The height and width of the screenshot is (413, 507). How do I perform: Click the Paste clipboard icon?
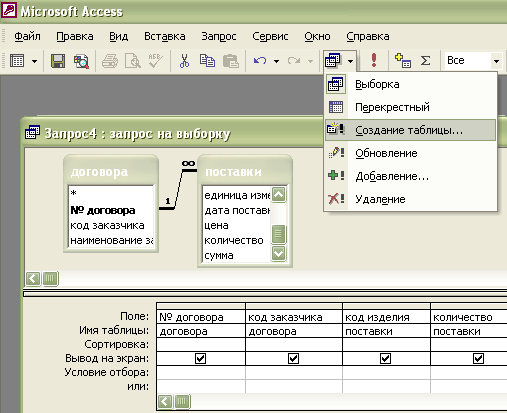231,61
